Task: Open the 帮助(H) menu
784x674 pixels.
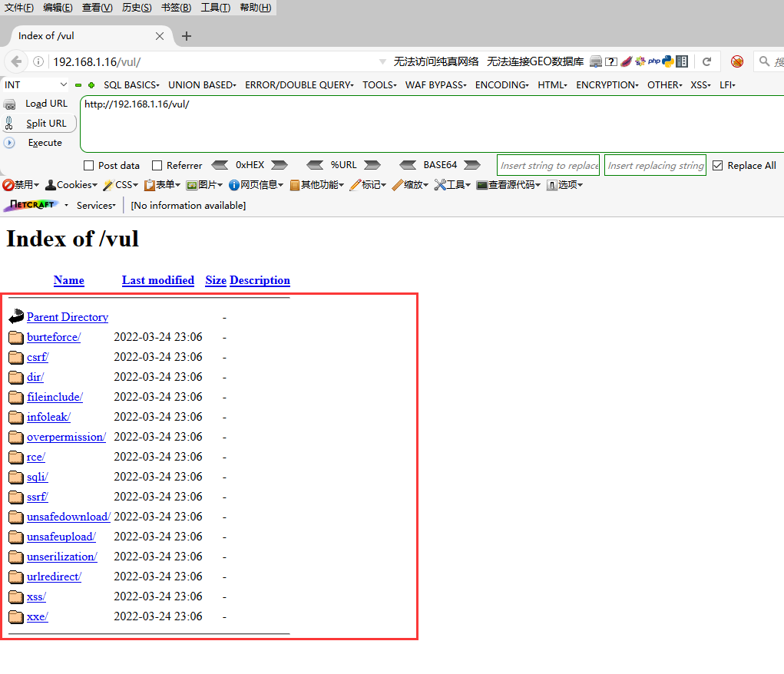Action: pyautogui.click(x=256, y=8)
